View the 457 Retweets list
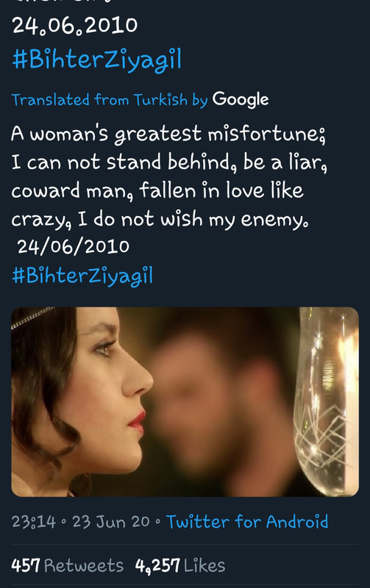Screen dimensions: 370x588 pos(67,565)
